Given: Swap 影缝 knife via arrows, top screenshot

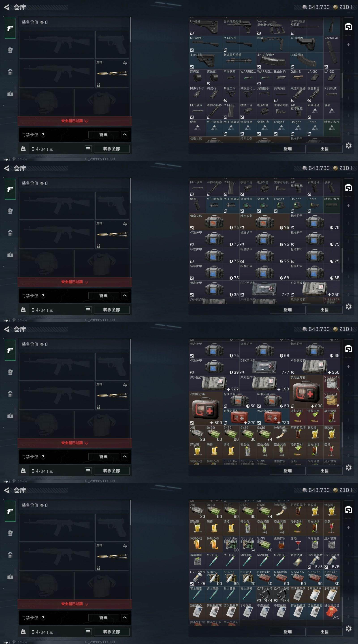Looking at the screenshot, I should pos(125,63).
